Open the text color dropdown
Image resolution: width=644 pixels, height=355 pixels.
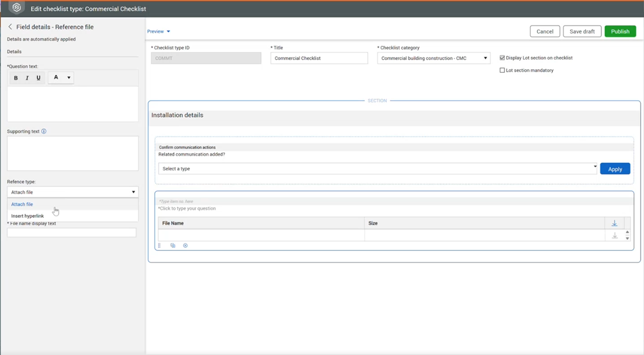(61, 78)
